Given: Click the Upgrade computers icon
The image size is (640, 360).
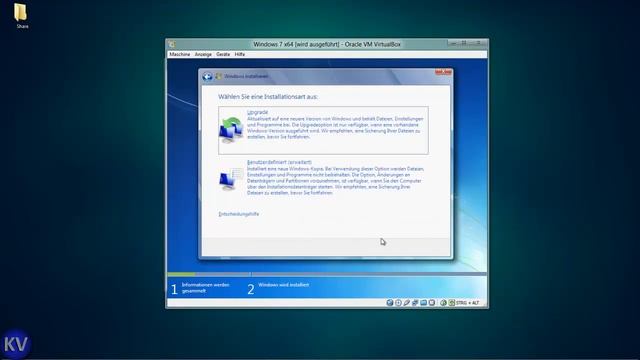Looking at the screenshot, I should point(231,130).
